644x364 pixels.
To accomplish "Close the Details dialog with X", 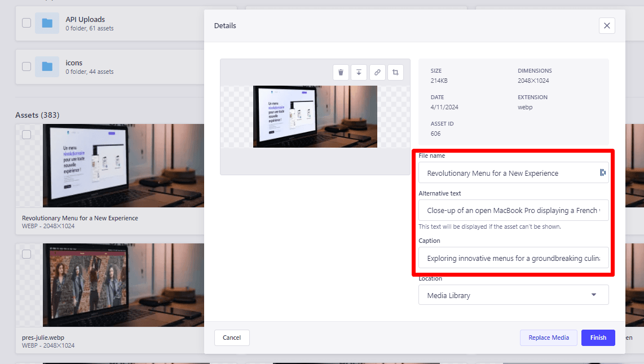I will point(607,25).
